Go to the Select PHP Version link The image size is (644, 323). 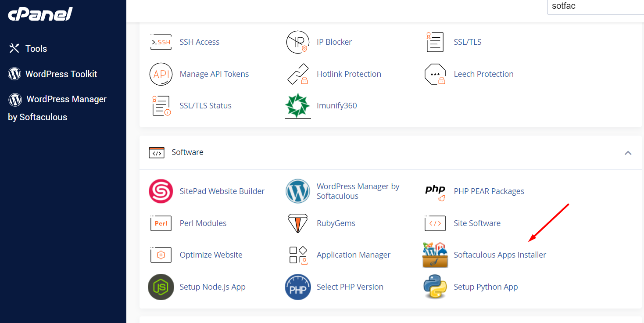coord(350,287)
